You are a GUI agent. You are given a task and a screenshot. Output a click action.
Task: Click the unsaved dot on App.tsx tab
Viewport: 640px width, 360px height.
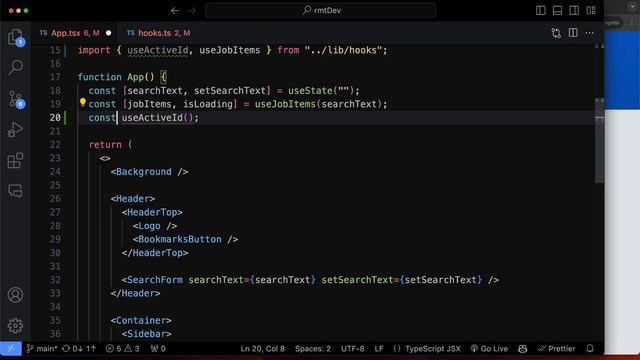click(x=109, y=33)
